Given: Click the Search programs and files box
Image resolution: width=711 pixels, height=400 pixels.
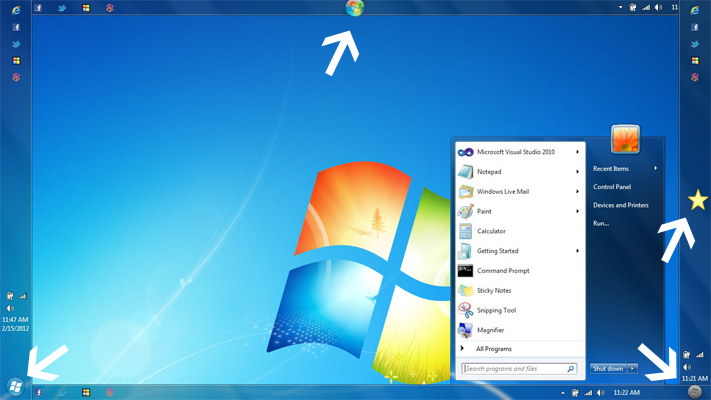Looking at the screenshot, I should pyautogui.click(x=519, y=369).
